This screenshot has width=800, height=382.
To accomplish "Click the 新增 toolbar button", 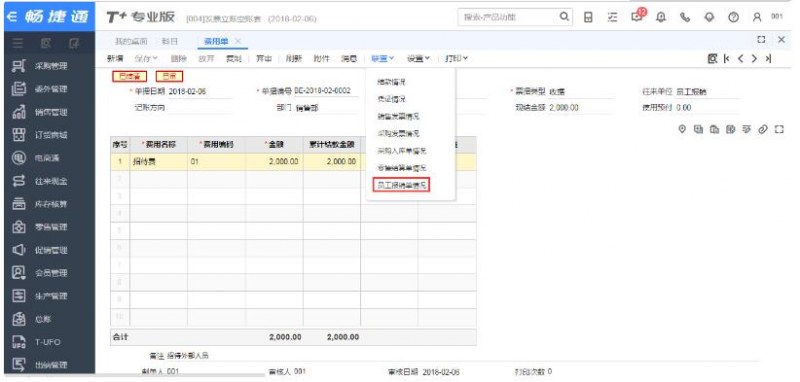I will (x=115, y=59).
